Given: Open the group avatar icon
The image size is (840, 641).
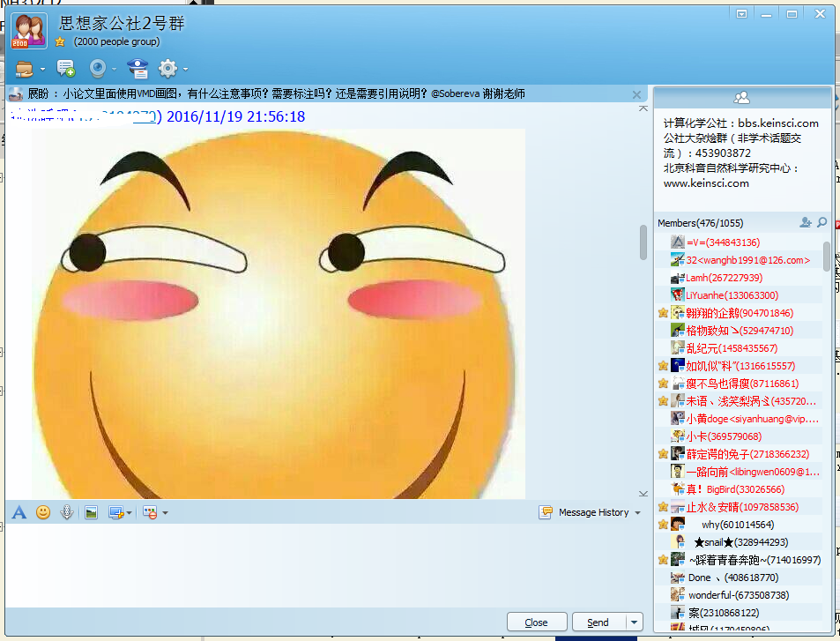Looking at the screenshot, I should (x=29, y=31).
